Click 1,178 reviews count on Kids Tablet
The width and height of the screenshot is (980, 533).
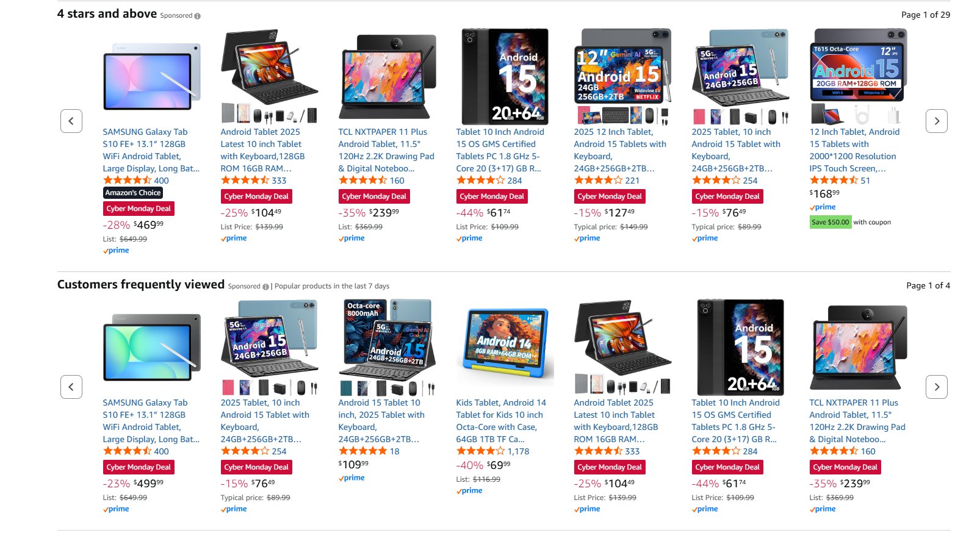[x=518, y=451]
